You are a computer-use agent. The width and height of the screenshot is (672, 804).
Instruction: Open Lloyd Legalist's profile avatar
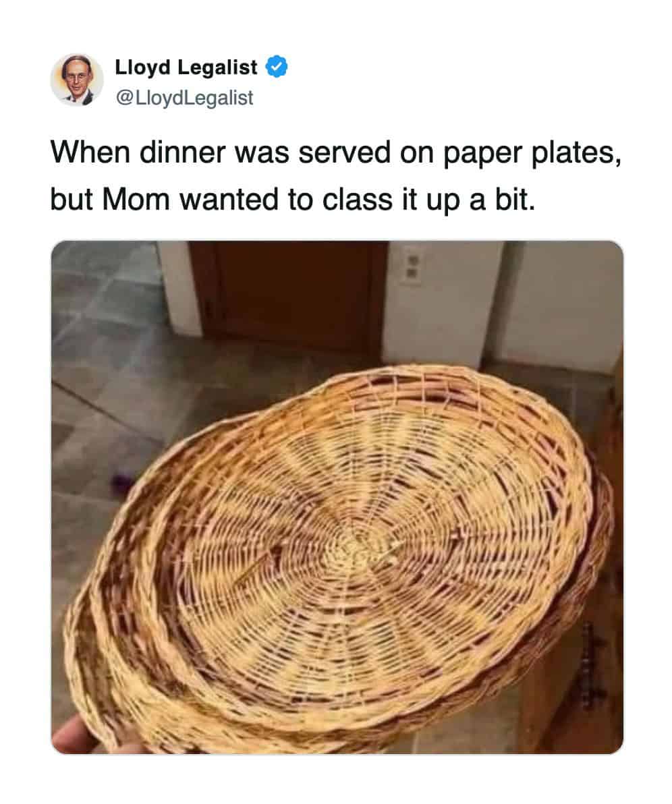77,80
